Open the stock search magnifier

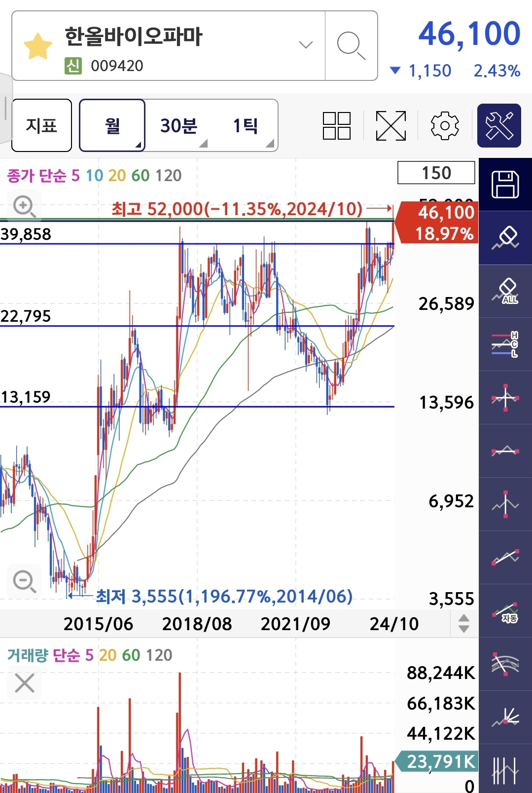coord(351,46)
